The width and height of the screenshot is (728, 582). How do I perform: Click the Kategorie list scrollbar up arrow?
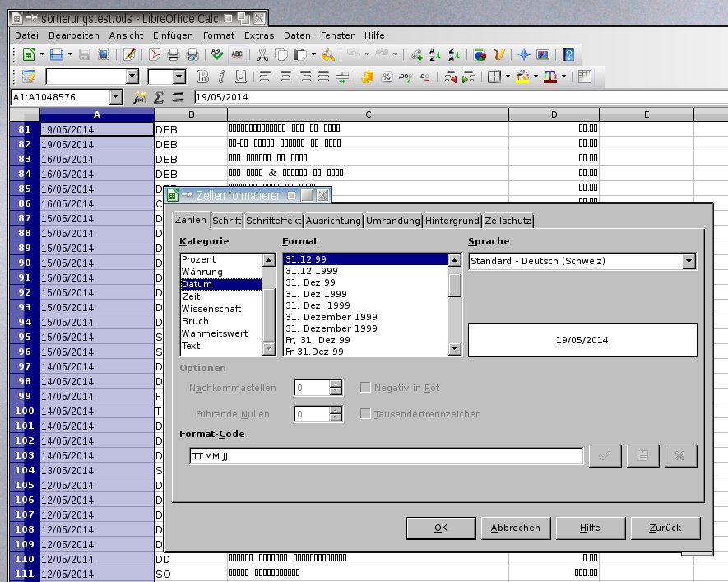[x=269, y=260]
